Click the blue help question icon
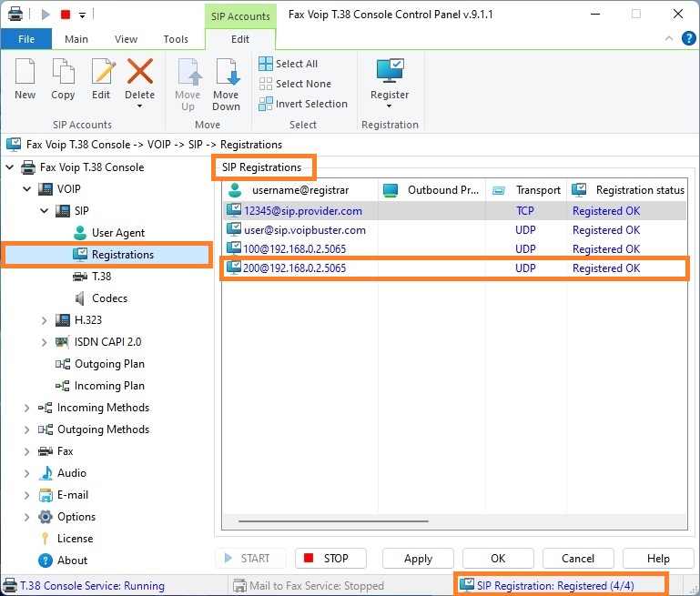The width and height of the screenshot is (700, 596). (x=689, y=39)
